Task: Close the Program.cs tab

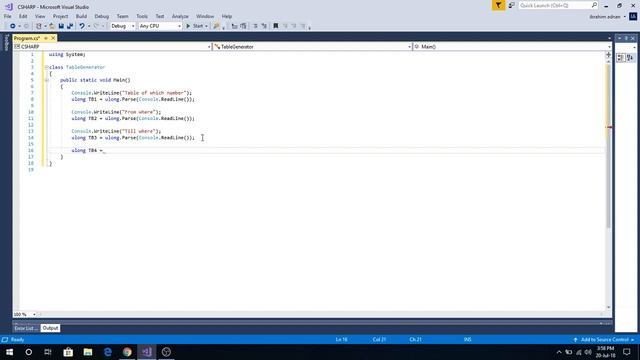Action: (53, 38)
